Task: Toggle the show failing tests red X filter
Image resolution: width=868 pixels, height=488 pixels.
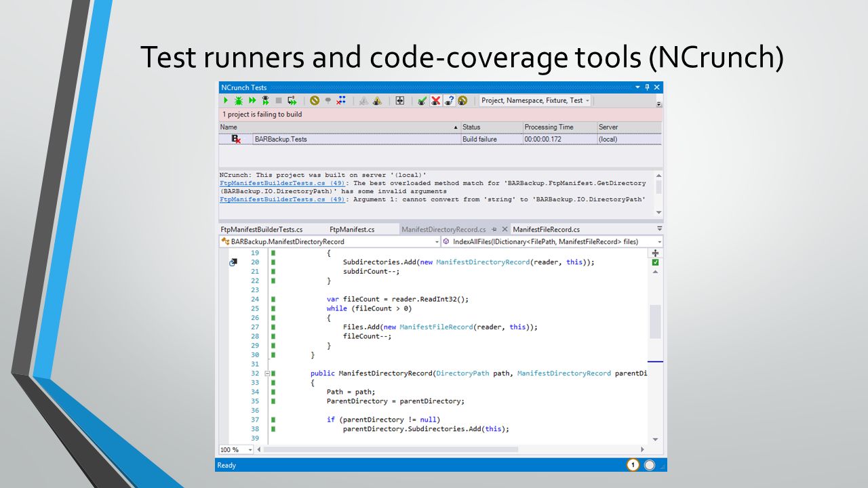Action: coord(435,100)
